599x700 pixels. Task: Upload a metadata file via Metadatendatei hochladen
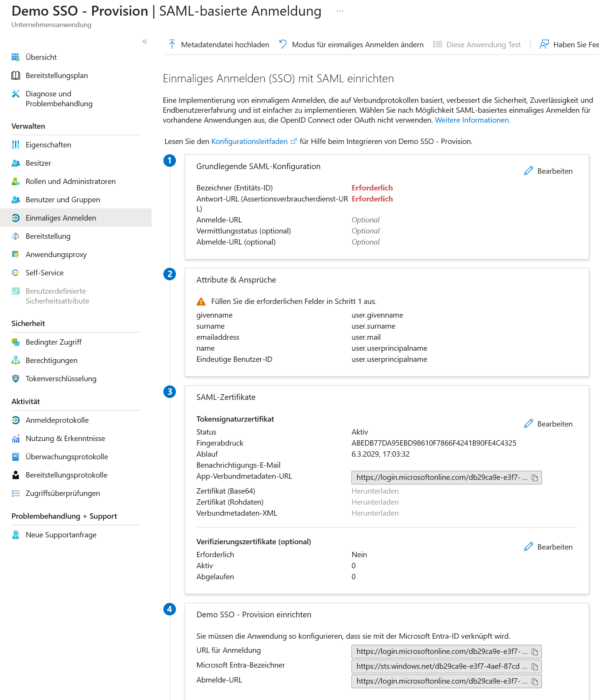coord(219,45)
